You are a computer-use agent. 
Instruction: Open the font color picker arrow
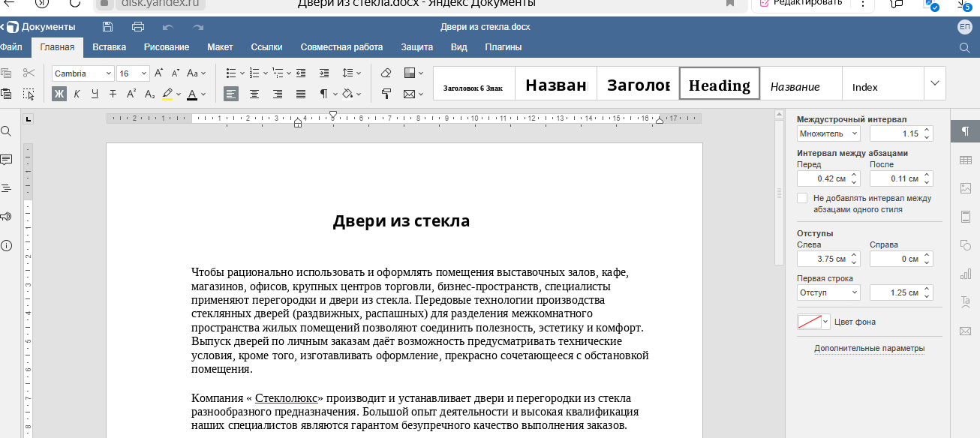[x=204, y=94]
